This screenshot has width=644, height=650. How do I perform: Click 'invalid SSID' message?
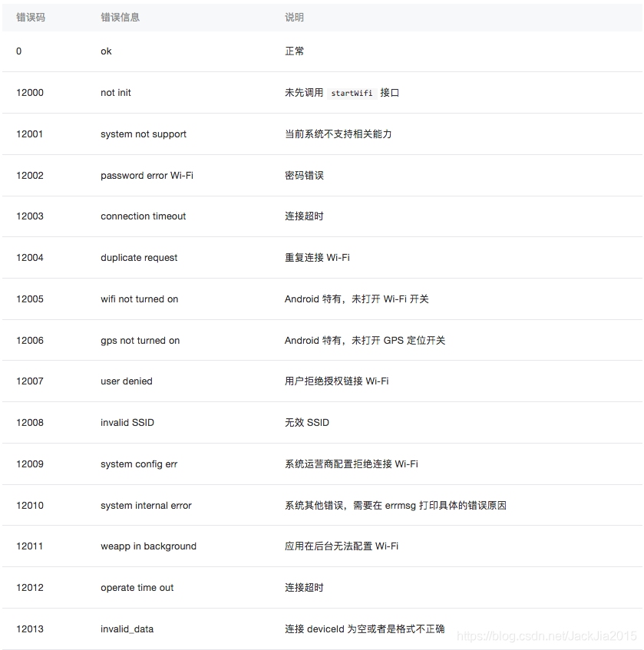pos(127,423)
